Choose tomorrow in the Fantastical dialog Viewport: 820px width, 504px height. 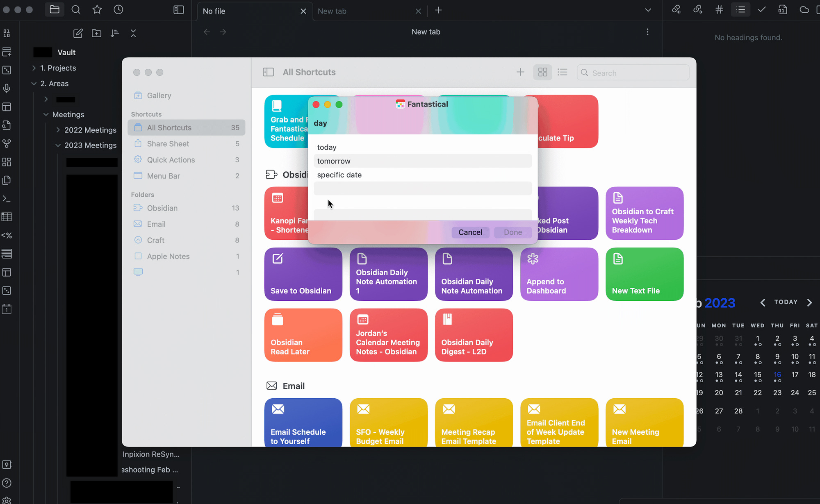(x=423, y=161)
